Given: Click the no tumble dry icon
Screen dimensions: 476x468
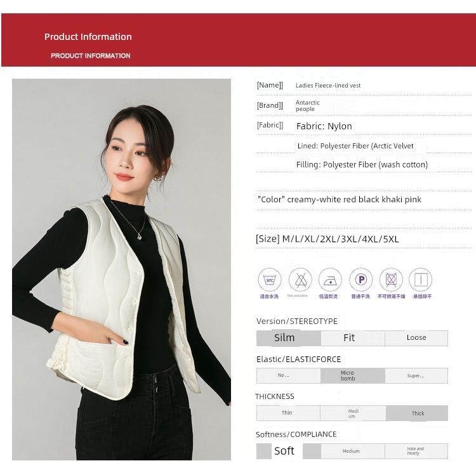Looking at the screenshot, I should (x=391, y=280).
